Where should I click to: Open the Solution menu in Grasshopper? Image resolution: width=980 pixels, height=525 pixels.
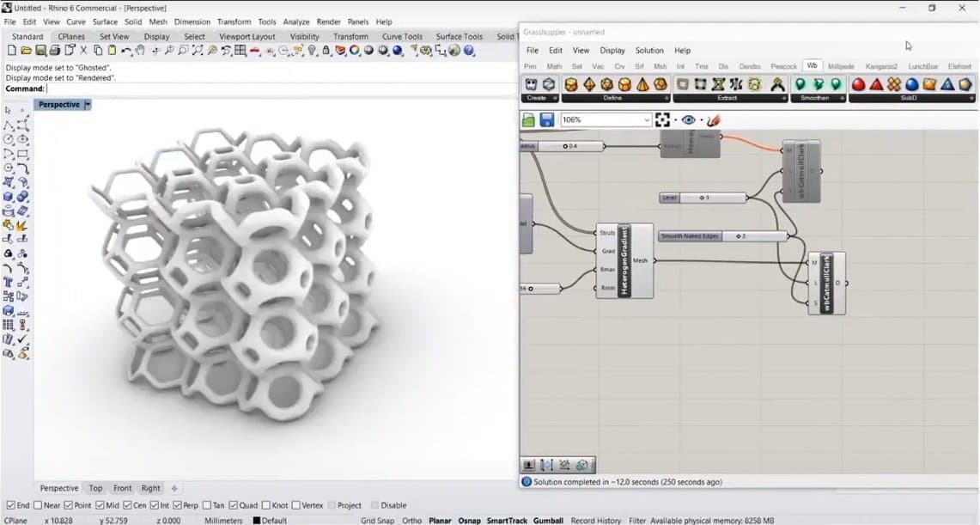tap(649, 51)
